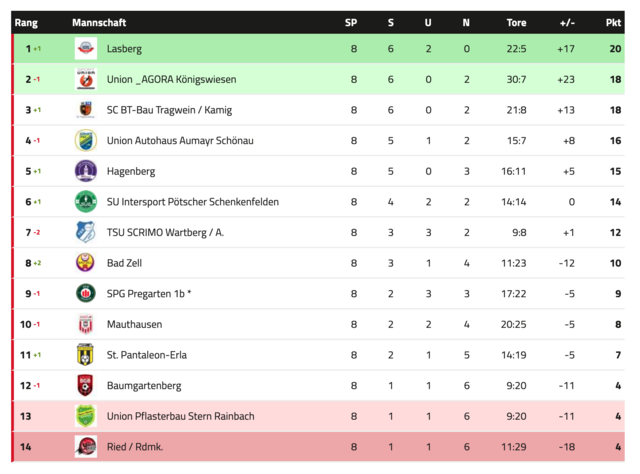The height and width of the screenshot is (474, 640).
Task: Click the Rang column header
Action: pyautogui.click(x=24, y=22)
